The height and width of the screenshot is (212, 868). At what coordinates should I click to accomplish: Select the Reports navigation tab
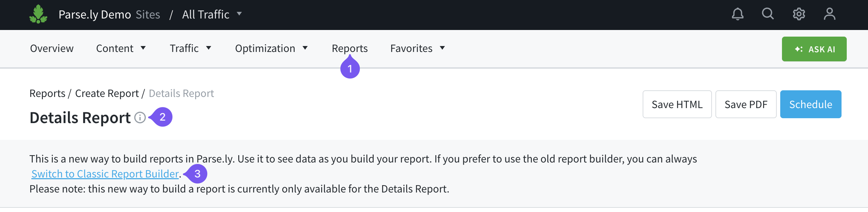[x=350, y=48]
